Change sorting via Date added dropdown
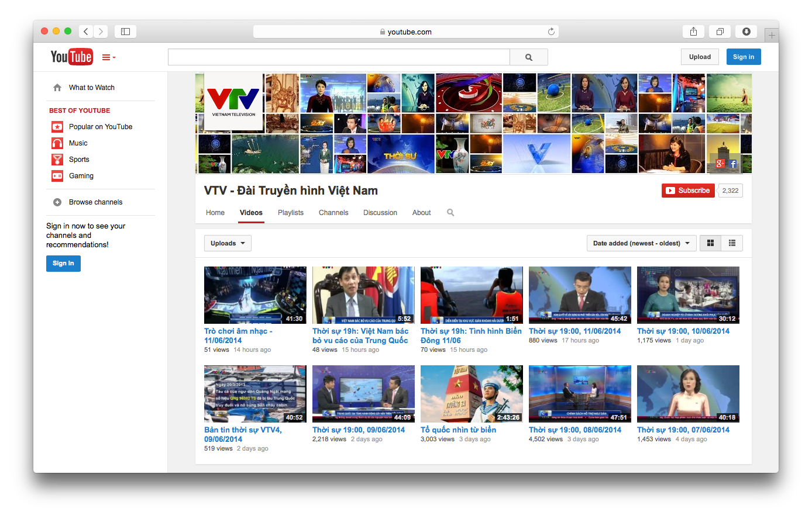Image resolution: width=812 pixels, height=519 pixels. [x=641, y=243]
